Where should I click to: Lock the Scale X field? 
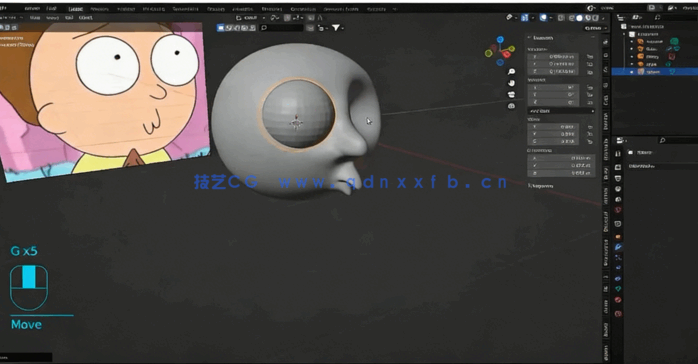coord(590,127)
